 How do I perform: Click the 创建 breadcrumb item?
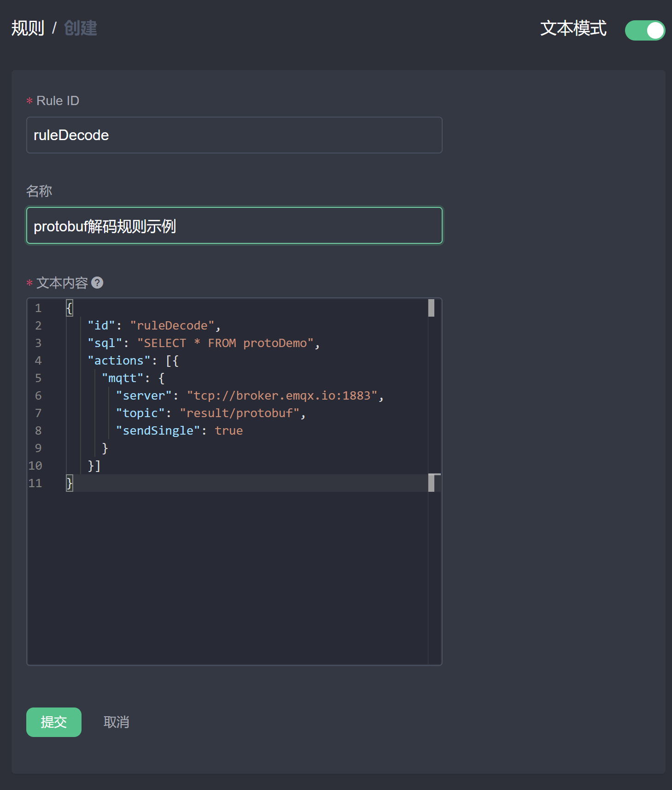pyautogui.click(x=81, y=29)
